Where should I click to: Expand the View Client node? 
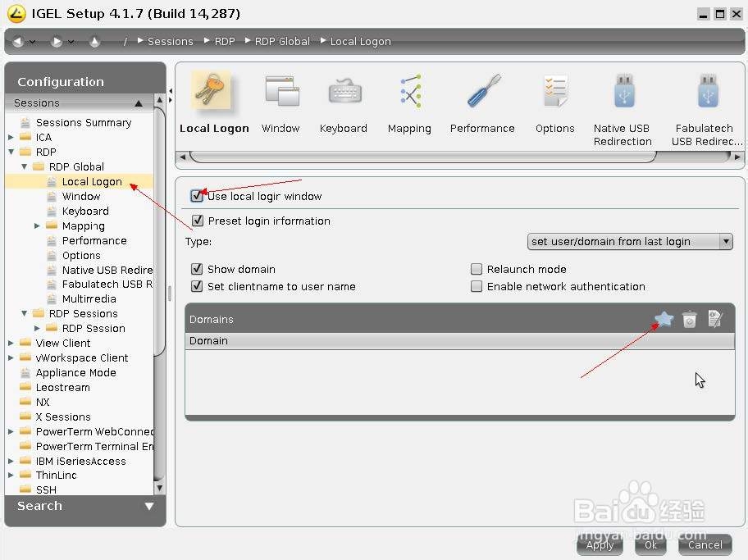click(11, 343)
